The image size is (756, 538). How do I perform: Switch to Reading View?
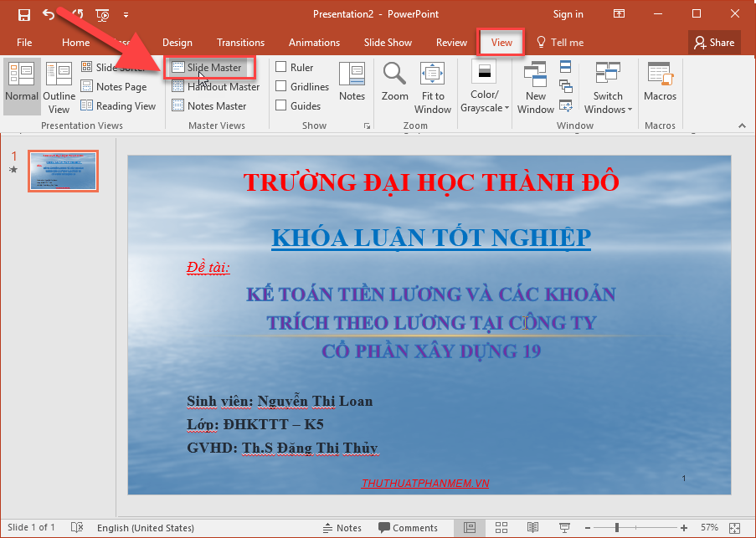click(118, 106)
